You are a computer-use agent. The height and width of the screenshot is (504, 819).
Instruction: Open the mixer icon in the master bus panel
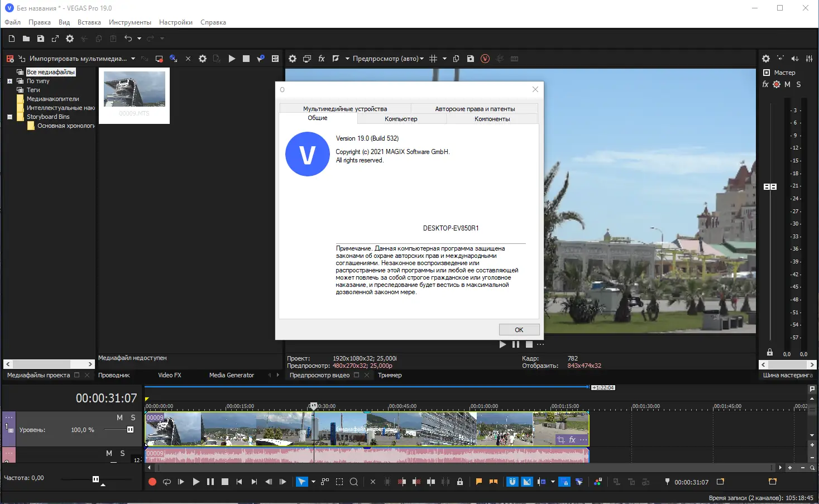[x=810, y=59]
